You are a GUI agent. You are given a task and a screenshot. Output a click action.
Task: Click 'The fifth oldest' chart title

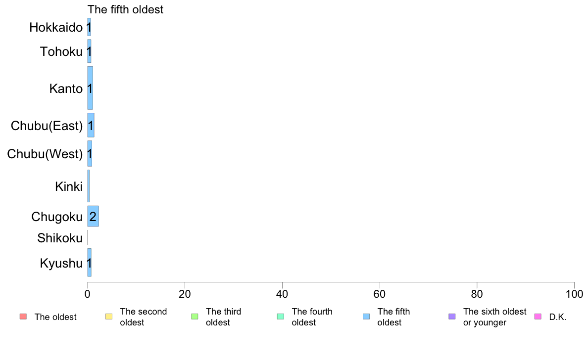coord(125,9)
